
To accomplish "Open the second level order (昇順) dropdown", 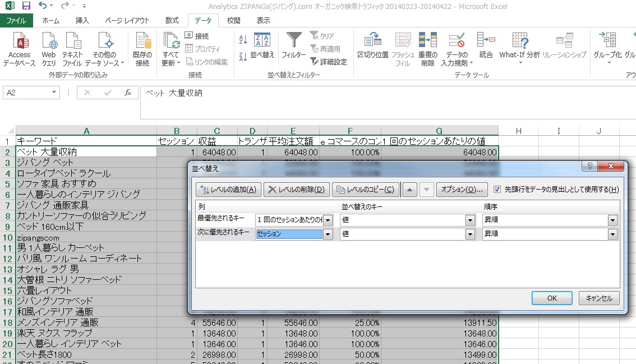I will pyautogui.click(x=612, y=234).
